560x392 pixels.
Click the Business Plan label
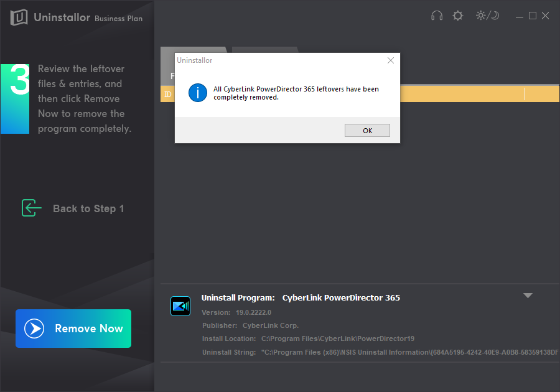pos(119,19)
